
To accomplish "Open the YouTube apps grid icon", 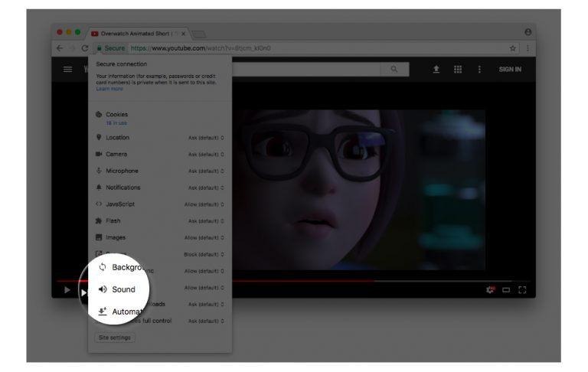I will [x=458, y=69].
